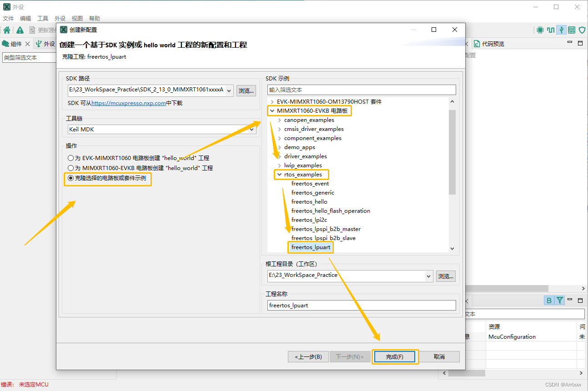Image resolution: width=588 pixels, height=391 pixels.
Task: Expand EVK-MIMXRT1060-OM13790HOST kit node
Action: pyautogui.click(x=272, y=102)
